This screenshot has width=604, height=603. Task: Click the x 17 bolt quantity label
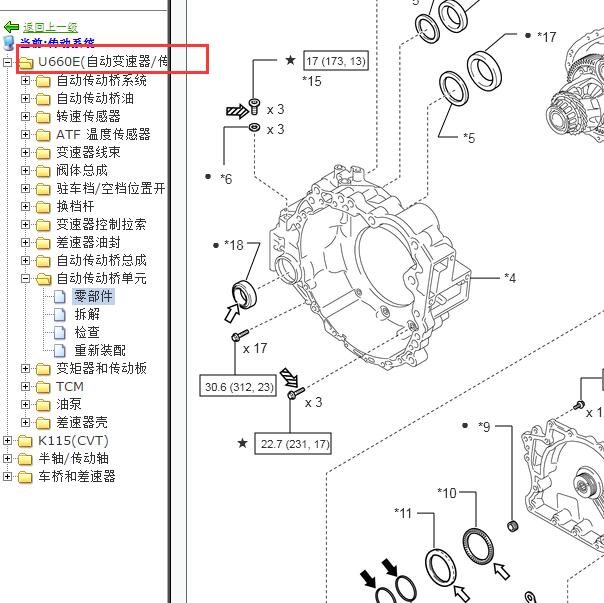click(x=255, y=348)
